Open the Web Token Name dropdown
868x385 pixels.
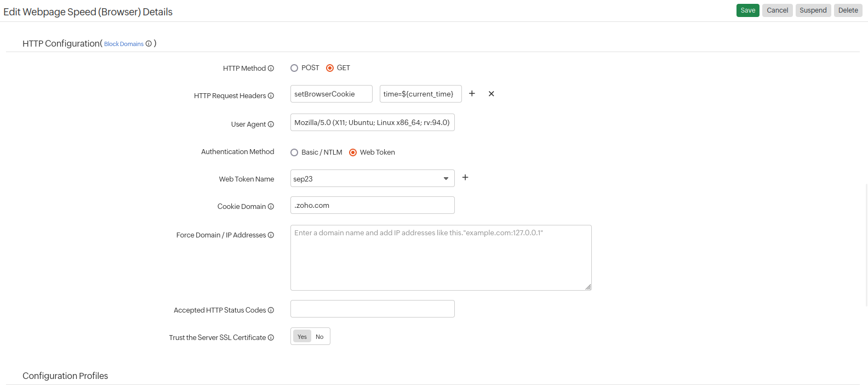(x=372, y=179)
